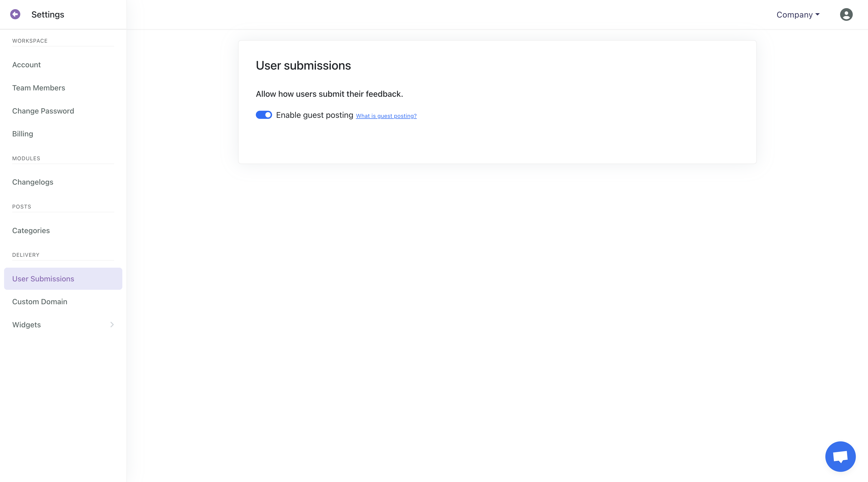Toggle the Enable guest posting switch
The height and width of the screenshot is (482, 868).
[263, 115]
